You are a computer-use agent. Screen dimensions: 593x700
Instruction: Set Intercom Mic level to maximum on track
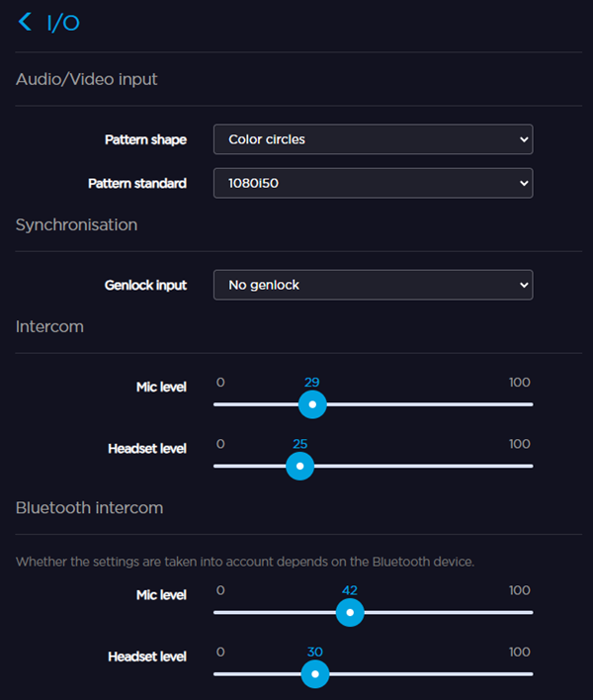click(531, 404)
